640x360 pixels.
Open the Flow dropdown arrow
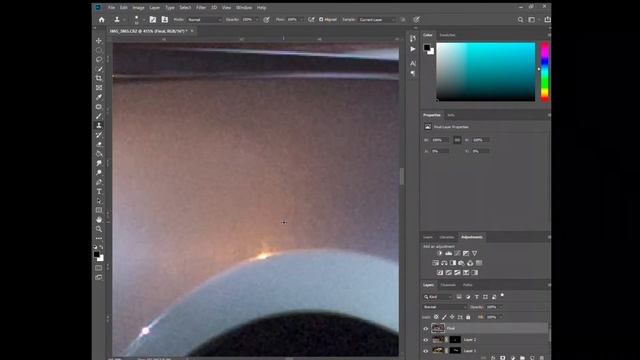(x=301, y=20)
